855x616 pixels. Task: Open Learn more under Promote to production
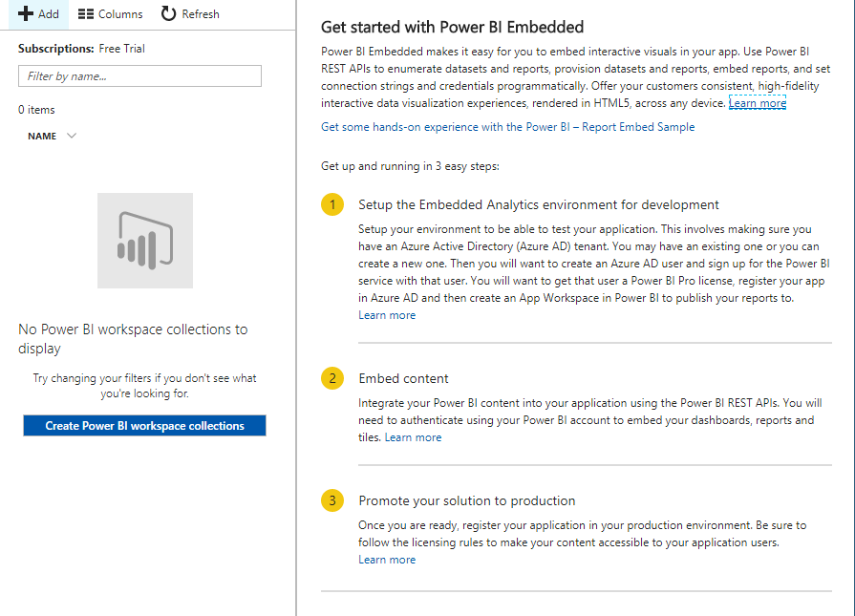[x=387, y=560]
